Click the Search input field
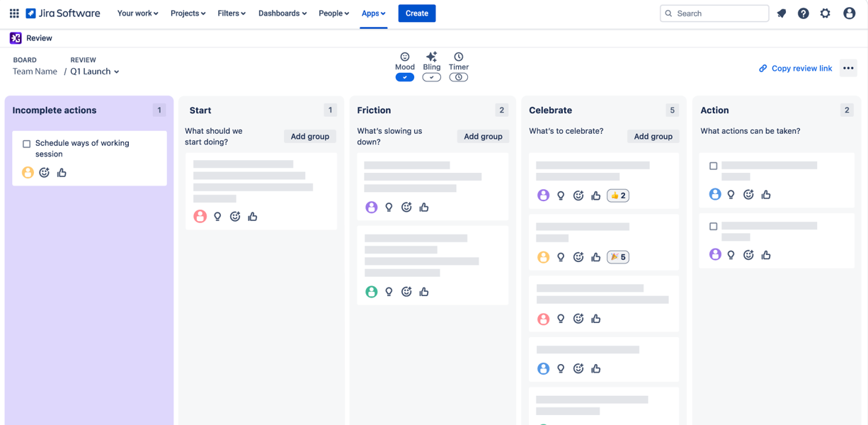This screenshot has width=868, height=425. [x=715, y=13]
